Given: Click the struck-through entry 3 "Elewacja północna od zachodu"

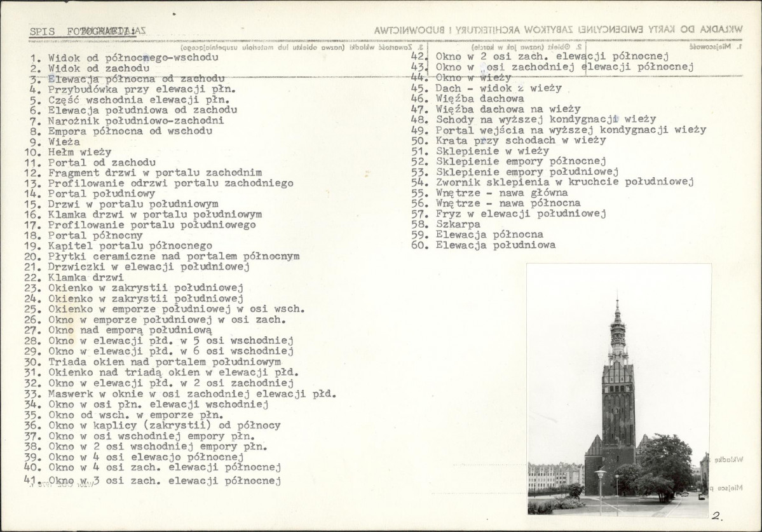Looking at the screenshot, I should (127, 79).
